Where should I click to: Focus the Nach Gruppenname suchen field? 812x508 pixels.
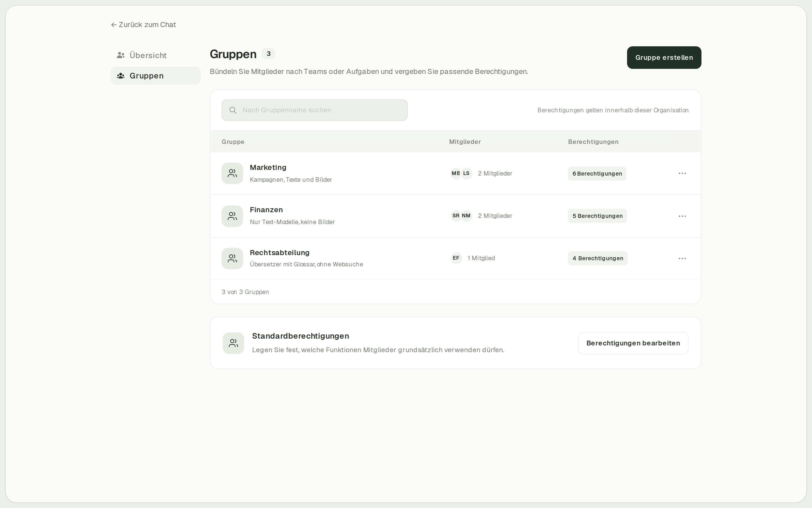(314, 110)
